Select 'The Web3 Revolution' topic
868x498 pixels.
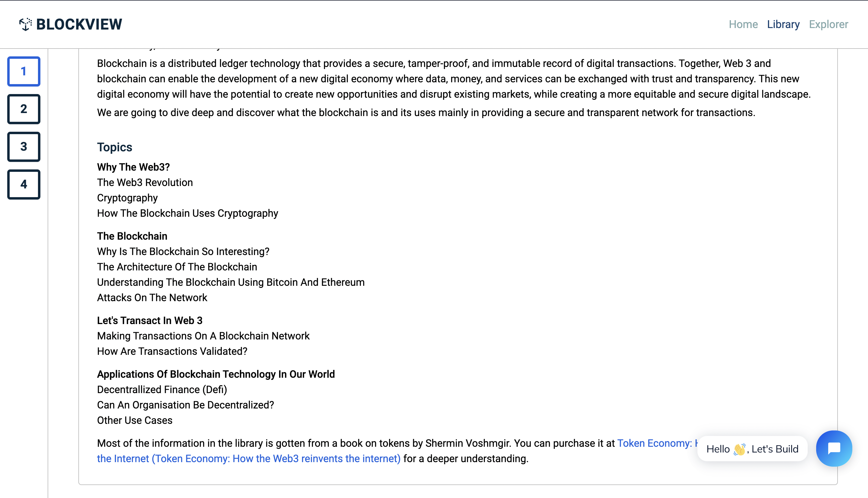[145, 182]
